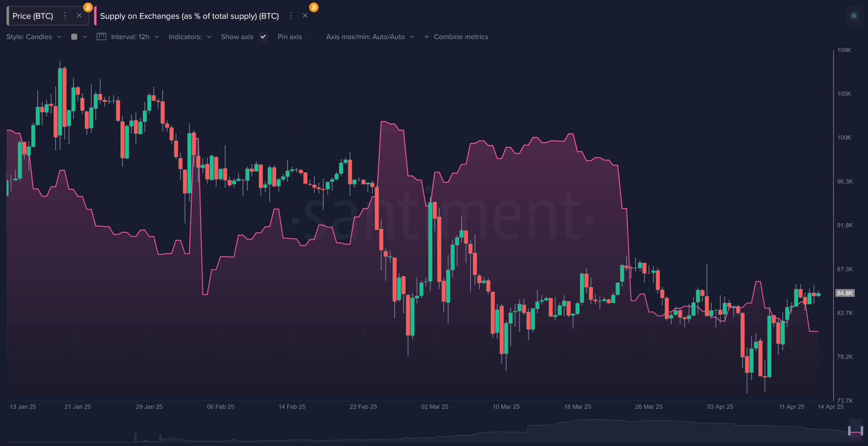Click green status circle icon
The height and width of the screenshot is (446, 868).
point(854,16)
